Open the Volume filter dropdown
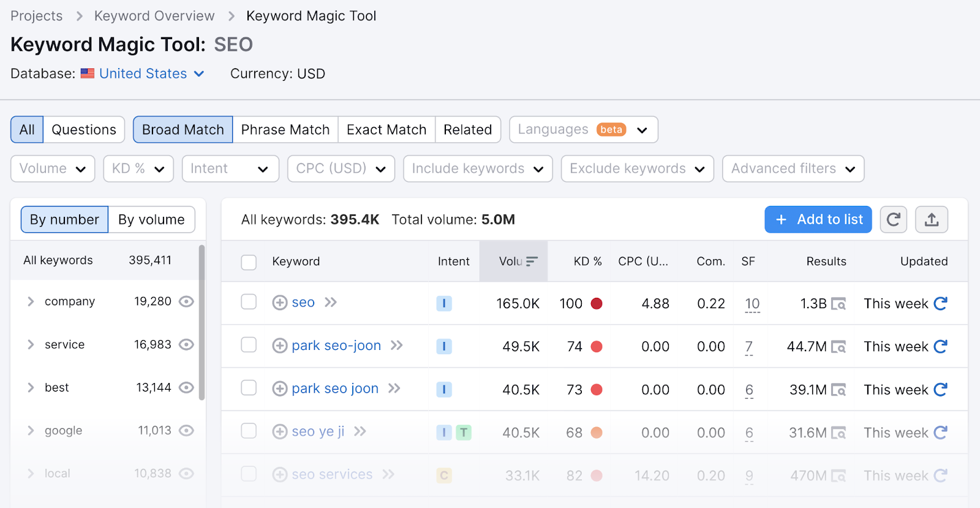This screenshot has height=508, width=980. point(53,169)
